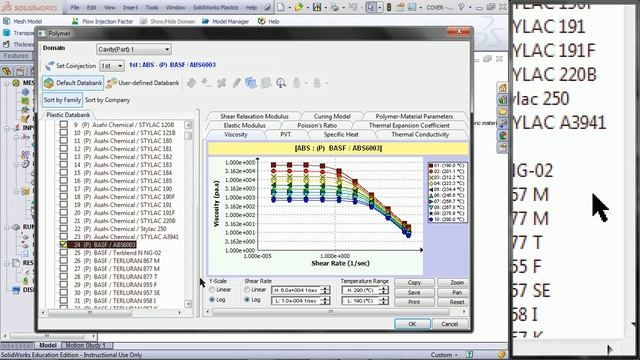This screenshot has width=640, height=360.
Task: Click the Mesh Model icon
Action: [x=7, y=21]
